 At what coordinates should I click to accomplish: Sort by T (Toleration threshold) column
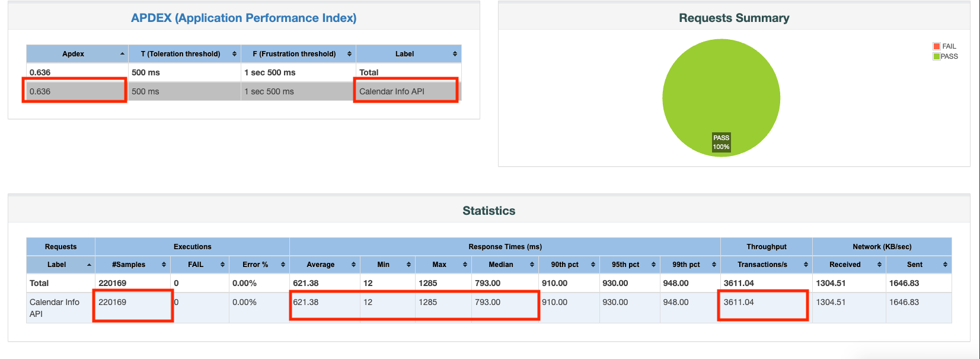184,54
